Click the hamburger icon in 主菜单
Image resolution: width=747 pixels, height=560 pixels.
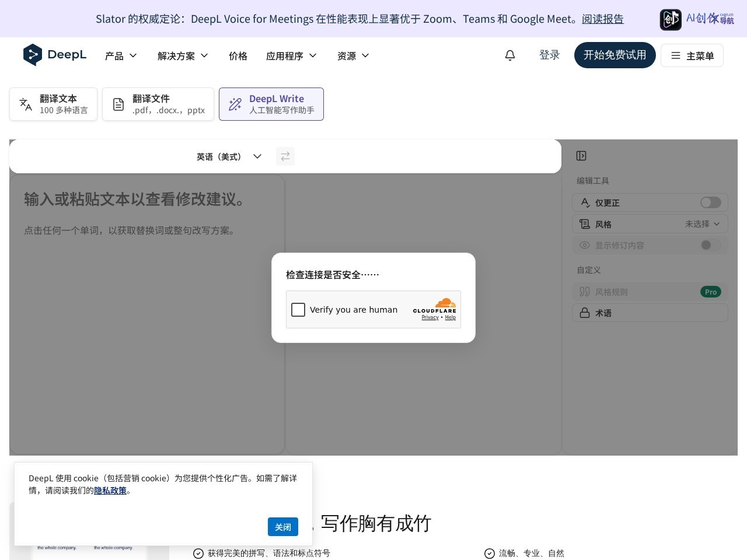[676, 55]
